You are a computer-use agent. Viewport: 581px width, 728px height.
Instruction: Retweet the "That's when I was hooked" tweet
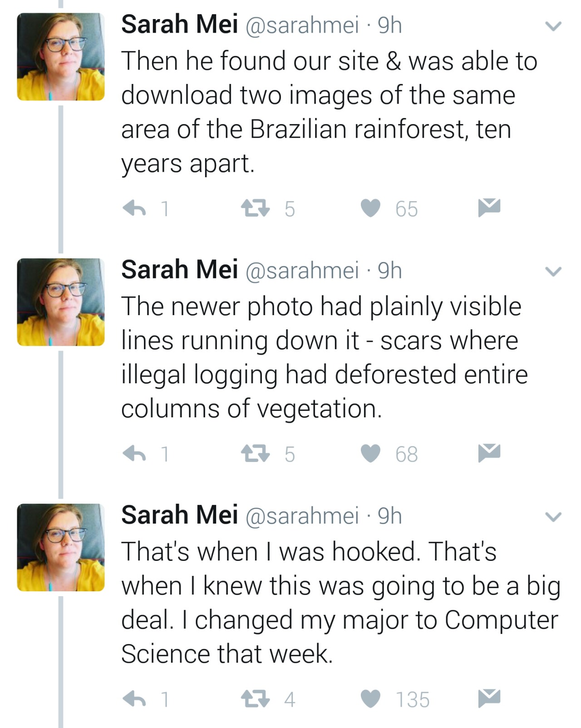pyautogui.click(x=255, y=699)
